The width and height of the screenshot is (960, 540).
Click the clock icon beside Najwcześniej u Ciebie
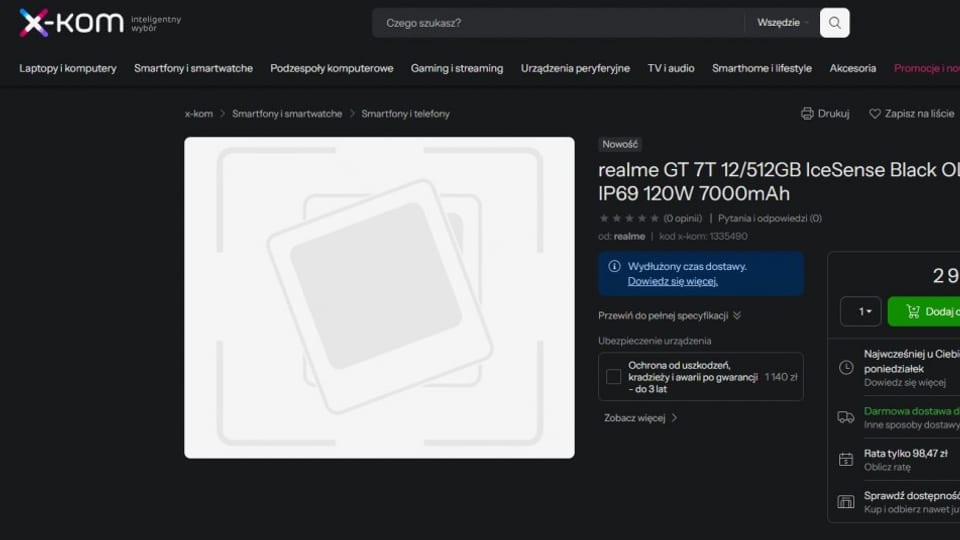pyautogui.click(x=846, y=367)
